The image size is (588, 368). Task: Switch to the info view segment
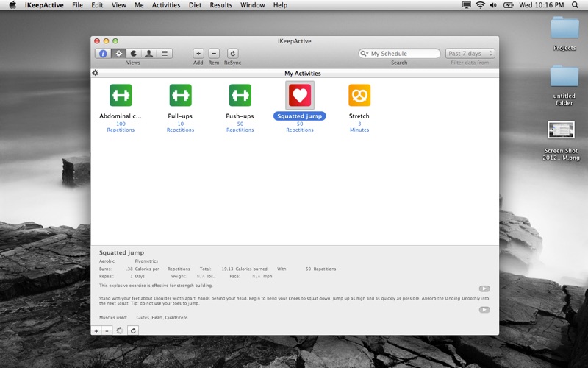(103, 54)
